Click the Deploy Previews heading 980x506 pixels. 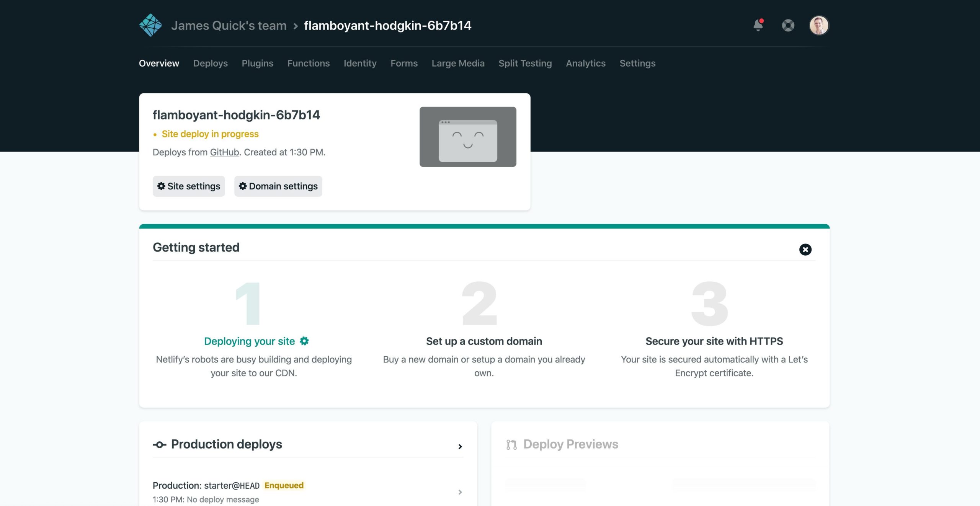570,444
